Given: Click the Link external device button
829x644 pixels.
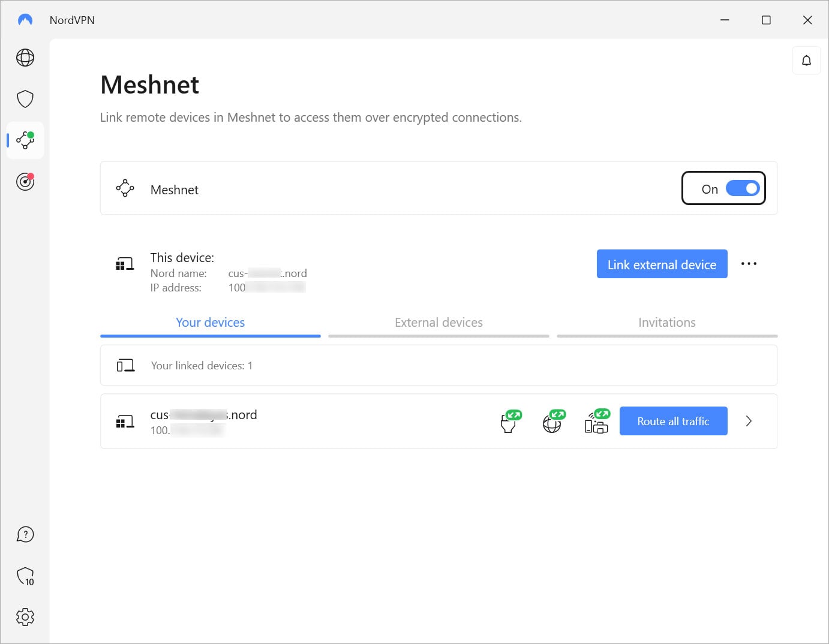Looking at the screenshot, I should pyautogui.click(x=662, y=264).
